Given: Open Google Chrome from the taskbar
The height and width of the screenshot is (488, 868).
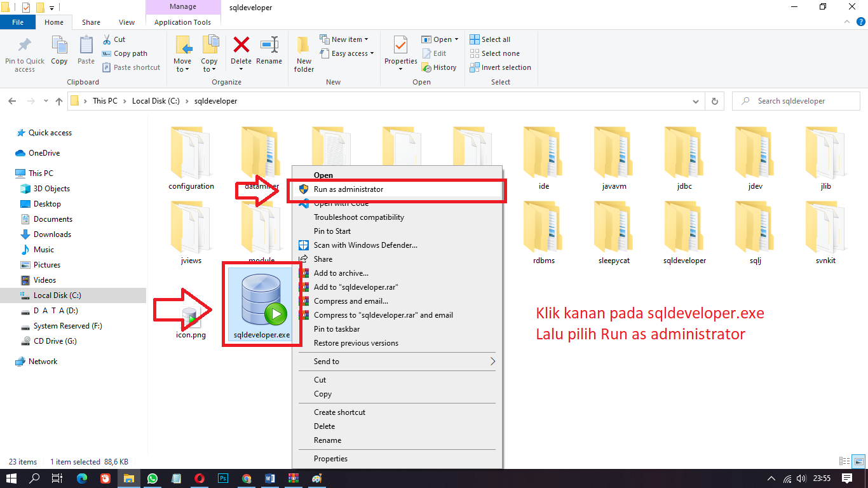Looking at the screenshot, I should 247,478.
